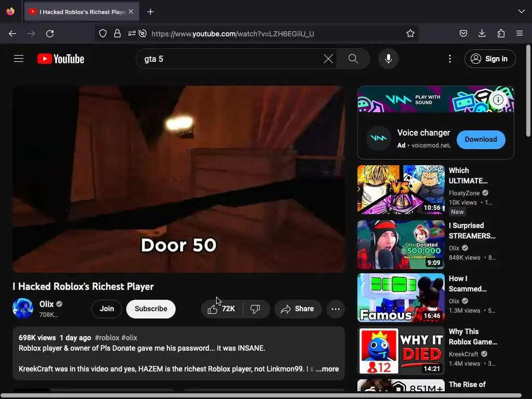Viewport: 532px width, 399px height.
Task: Open the KreekCraft channel name
Action: tap(463, 354)
